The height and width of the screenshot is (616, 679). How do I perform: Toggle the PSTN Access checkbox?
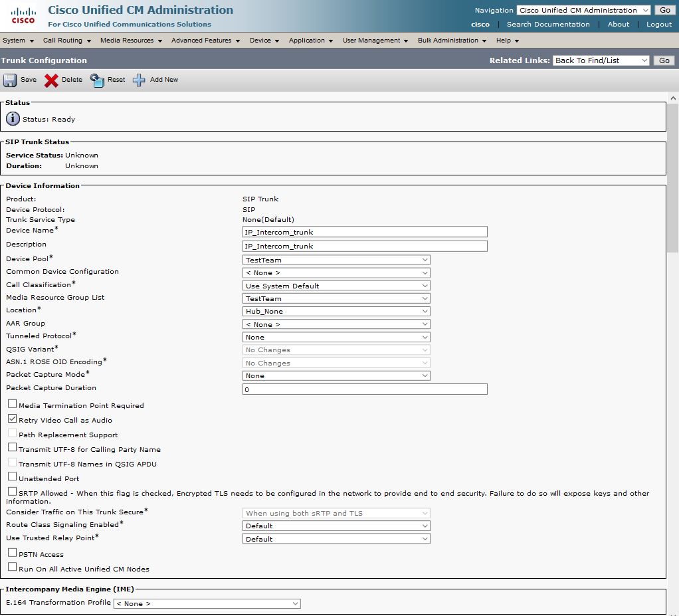pyautogui.click(x=13, y=553)
